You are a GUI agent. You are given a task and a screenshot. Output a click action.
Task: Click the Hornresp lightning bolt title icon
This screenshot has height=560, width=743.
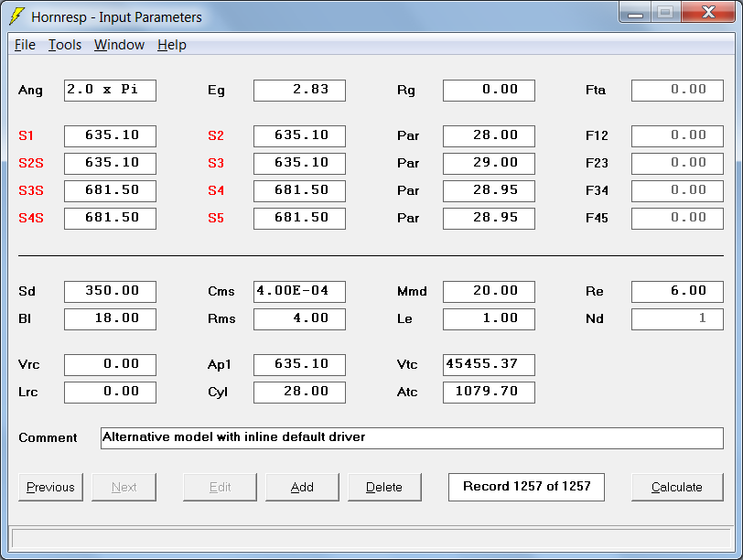point(17,16)
